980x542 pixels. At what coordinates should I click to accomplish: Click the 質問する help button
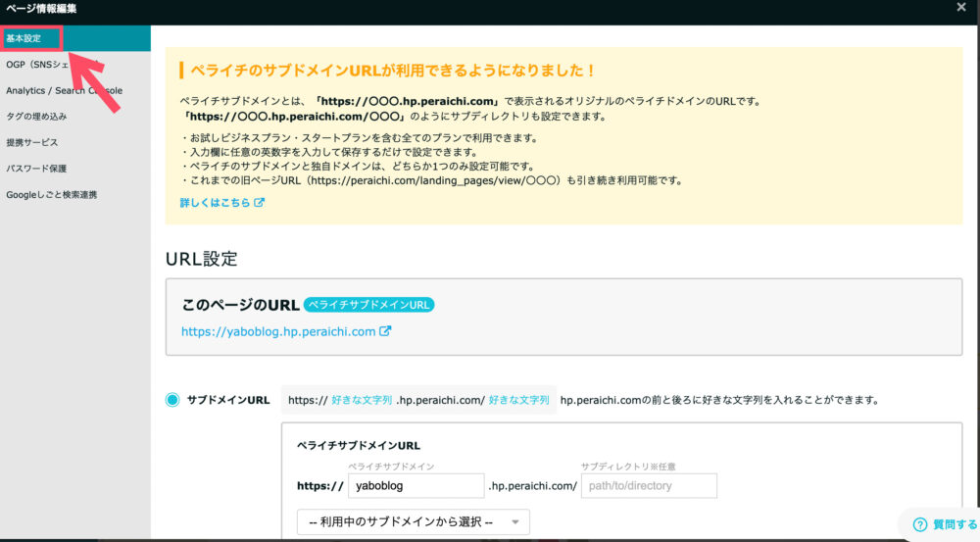[944, 524]
